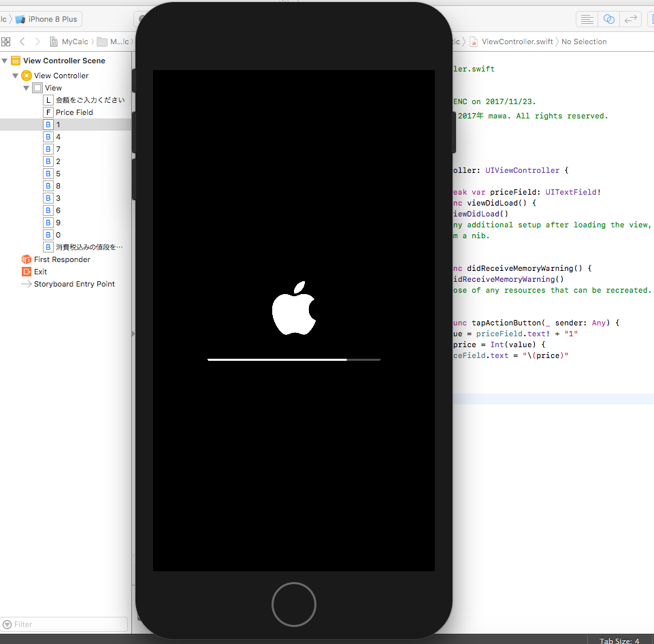Click the simulator Home button
654x644 pixels.
293,605
